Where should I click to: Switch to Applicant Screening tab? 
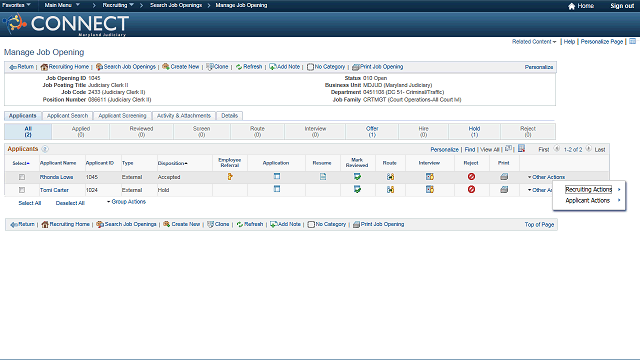(122, 116)
